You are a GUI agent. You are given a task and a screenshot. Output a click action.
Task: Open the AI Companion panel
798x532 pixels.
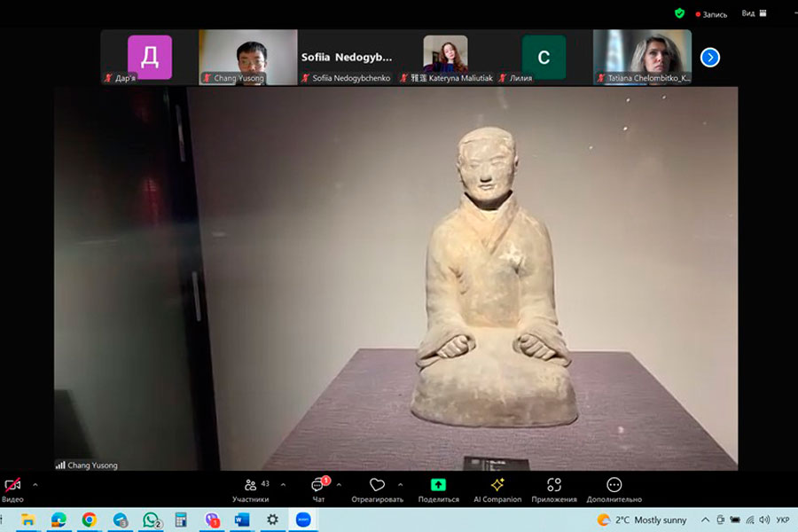tap(497, 486)
